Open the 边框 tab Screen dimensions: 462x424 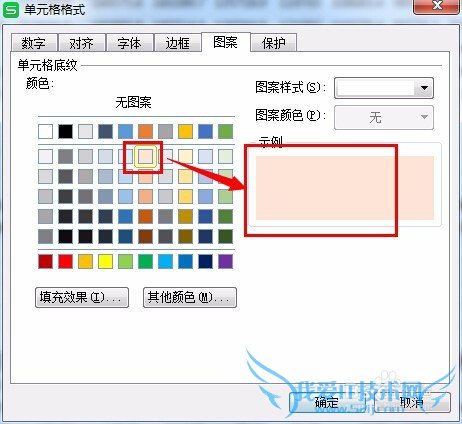click(178, 43)
